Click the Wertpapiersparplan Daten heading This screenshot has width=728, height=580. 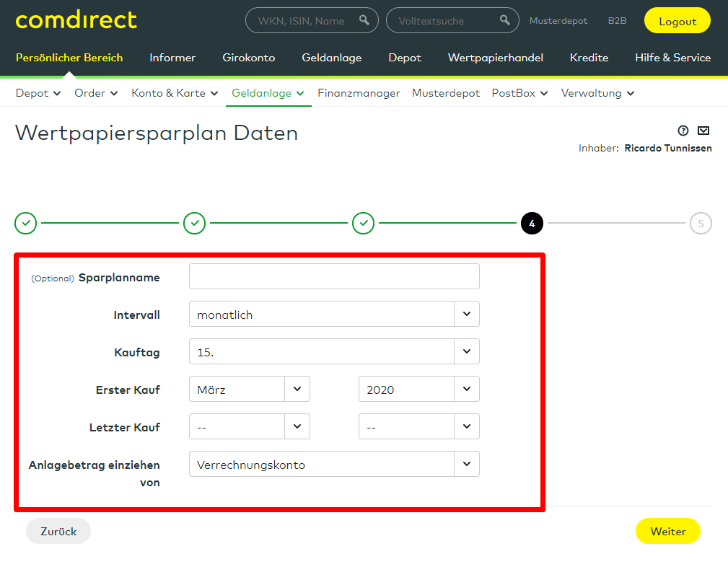[157, 133]
